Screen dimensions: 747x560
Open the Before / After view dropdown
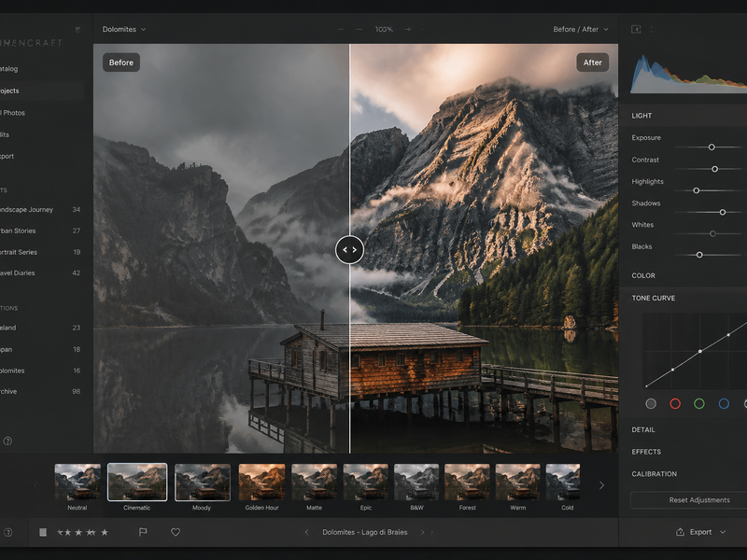click(580, 29)
